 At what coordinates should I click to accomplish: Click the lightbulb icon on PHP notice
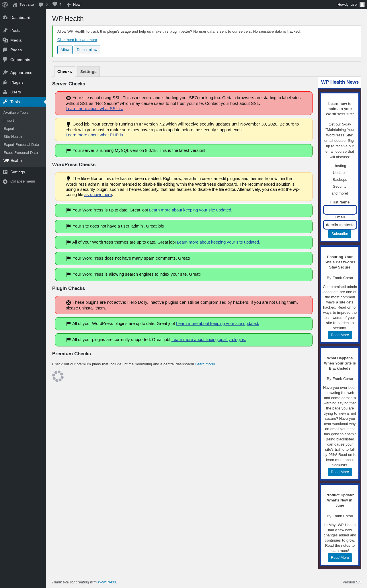click(68, 124)
